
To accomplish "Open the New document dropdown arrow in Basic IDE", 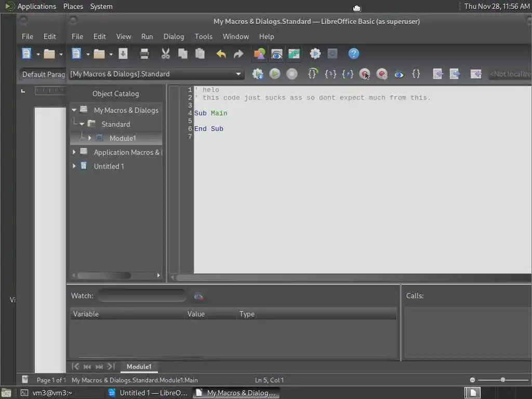I will pyautogui.click(x=87, y=54).
